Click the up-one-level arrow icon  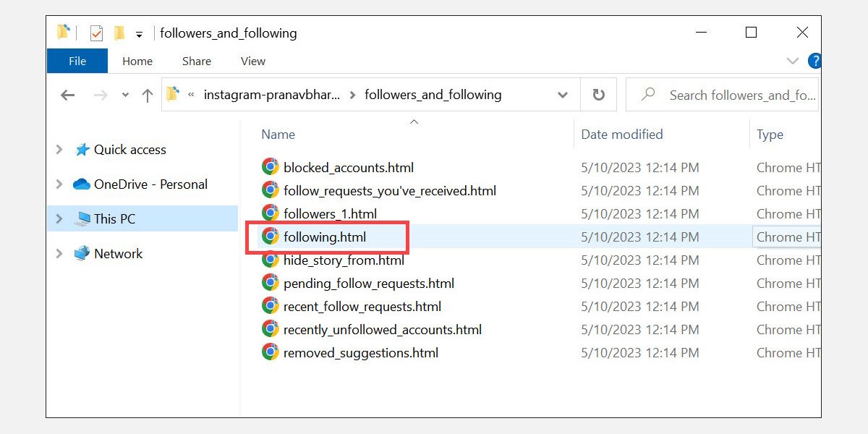pyautogui.click(x=148, y=94)
